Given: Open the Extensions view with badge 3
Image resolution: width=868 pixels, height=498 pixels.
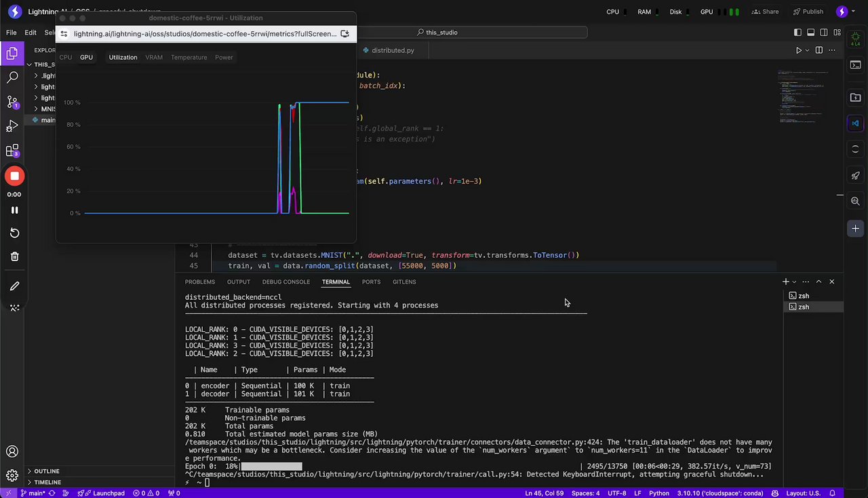Looking at the screenshot, I should pyautogui.click(x=12, y=151).
